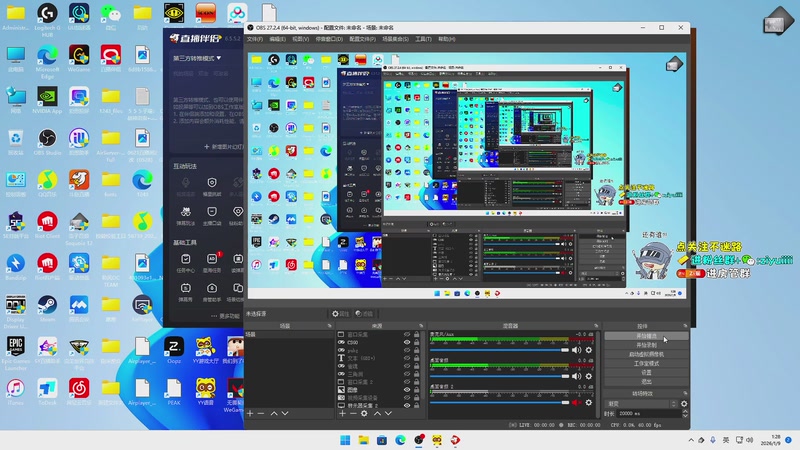Adjust transition duration stepper arrows
800x450 pixels.
[685, 413]
